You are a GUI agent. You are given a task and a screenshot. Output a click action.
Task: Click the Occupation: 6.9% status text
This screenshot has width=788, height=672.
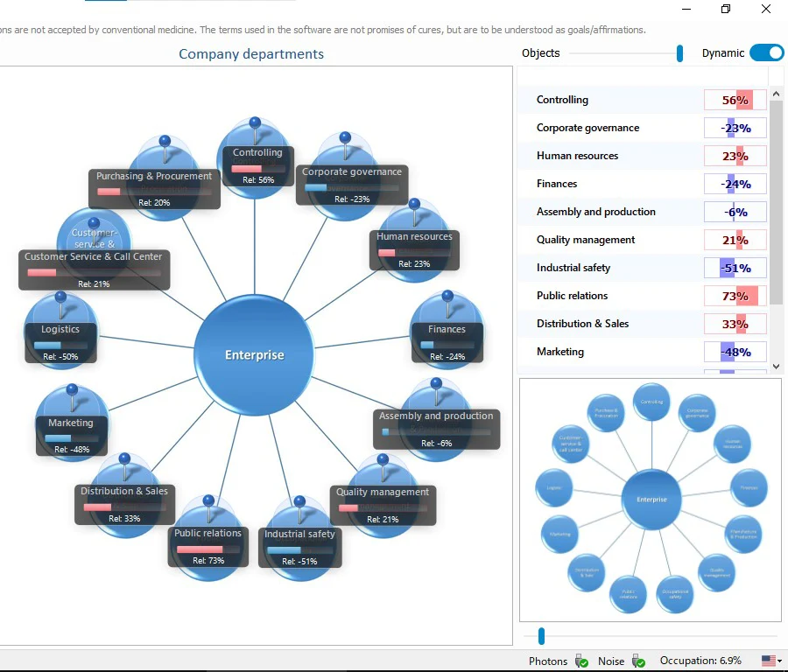700,661
